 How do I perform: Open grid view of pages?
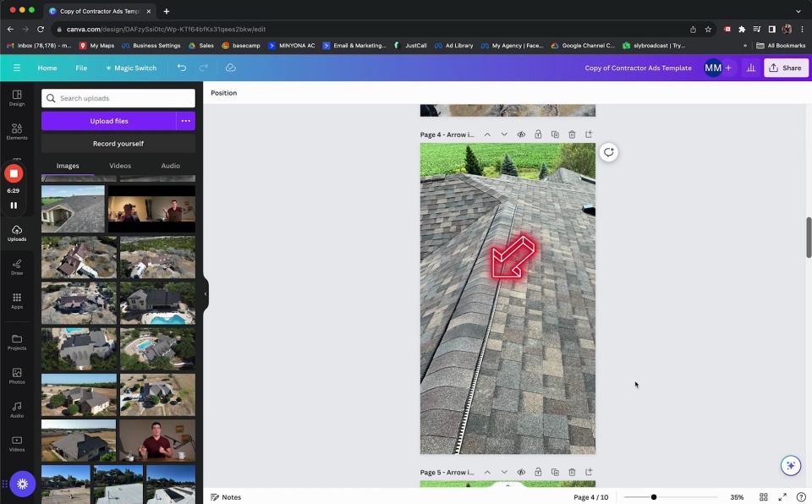click(763, 497)
